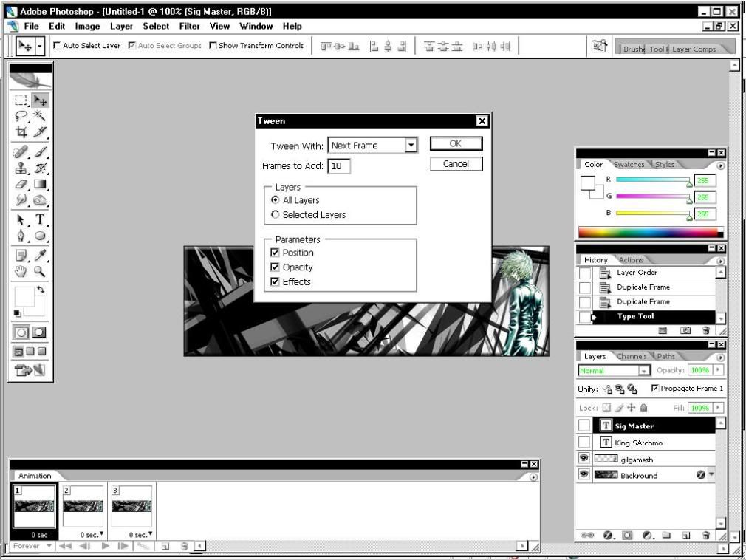Select the Pen tool

point(21,236)
